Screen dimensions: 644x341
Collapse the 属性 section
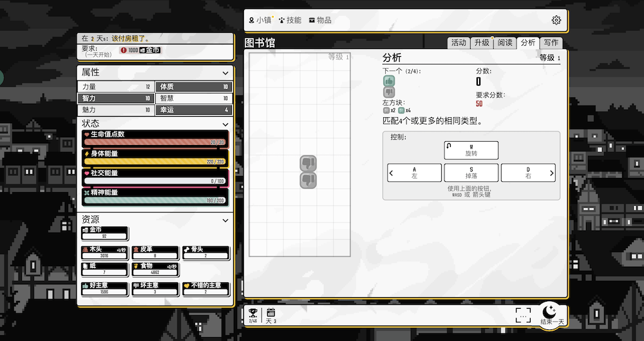(225, 73)
